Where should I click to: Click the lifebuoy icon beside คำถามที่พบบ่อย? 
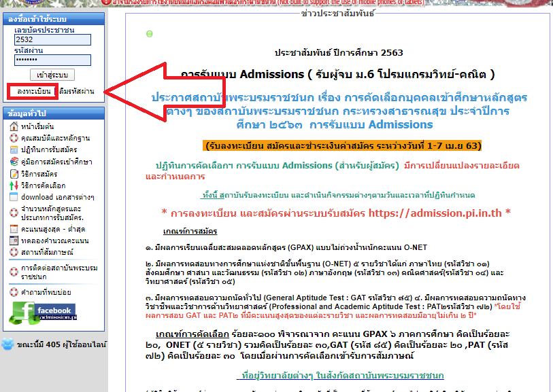click(x=14, y=292)
